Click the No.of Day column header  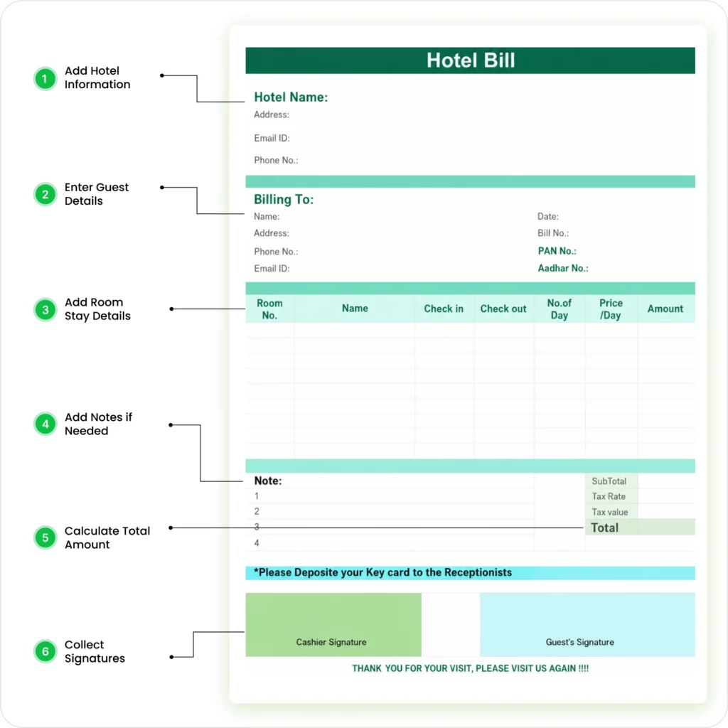point(559,309)
